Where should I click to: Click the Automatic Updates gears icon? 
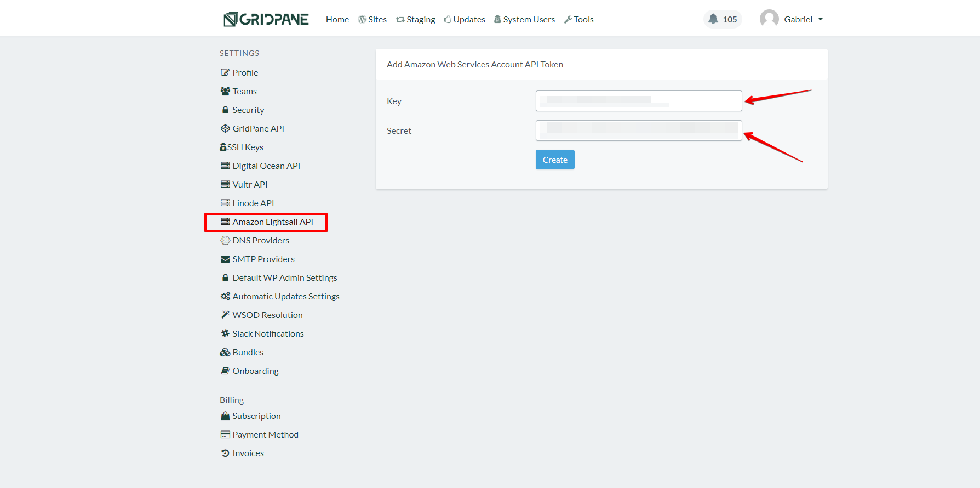click(x=225, y=296)
